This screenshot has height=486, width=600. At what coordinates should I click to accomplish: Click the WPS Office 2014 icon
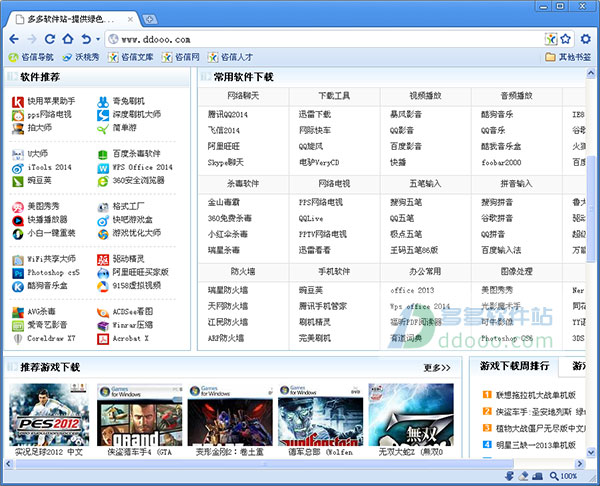(x=103, y=168)
